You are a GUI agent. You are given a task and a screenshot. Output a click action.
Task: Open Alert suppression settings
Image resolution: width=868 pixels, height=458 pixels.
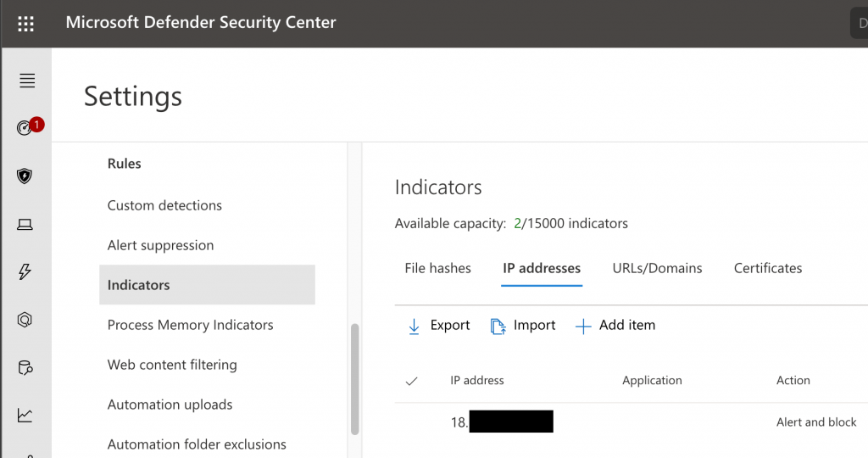[x=160, y=245]
